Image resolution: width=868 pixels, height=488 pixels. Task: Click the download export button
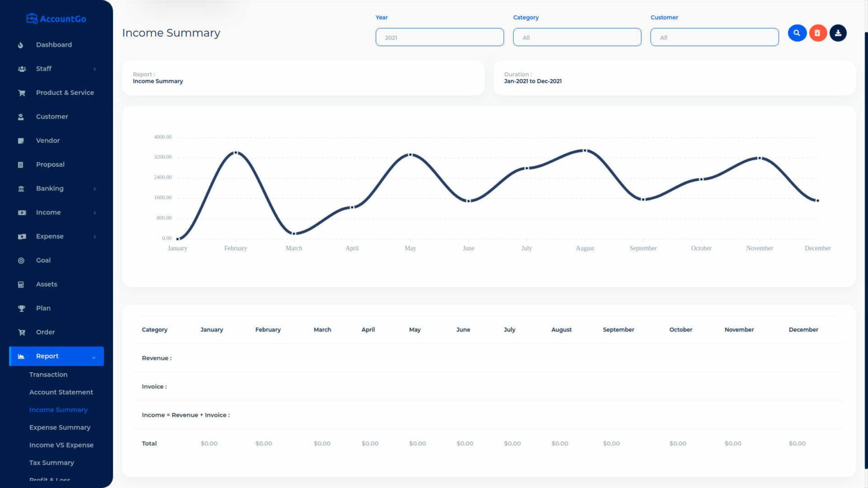tap(837, 33)
